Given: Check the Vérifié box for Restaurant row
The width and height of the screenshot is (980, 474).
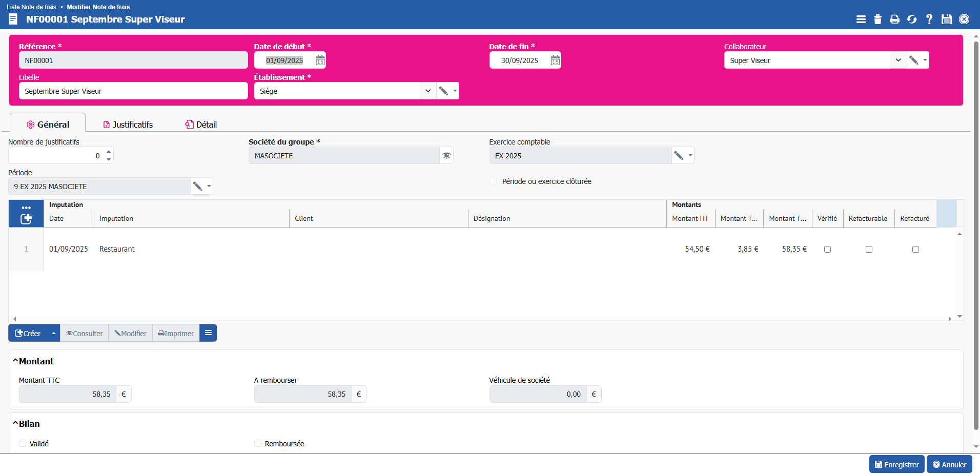Looking at the screenshot, I should tap(827, 250).
